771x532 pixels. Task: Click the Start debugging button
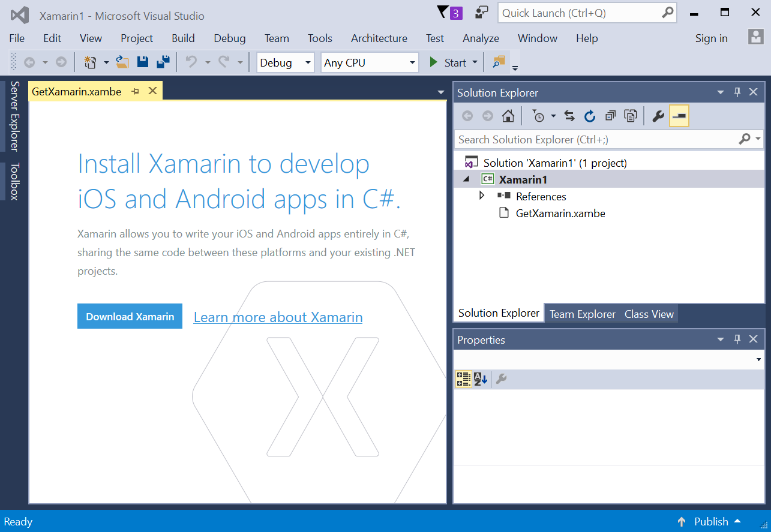[448, 62]
